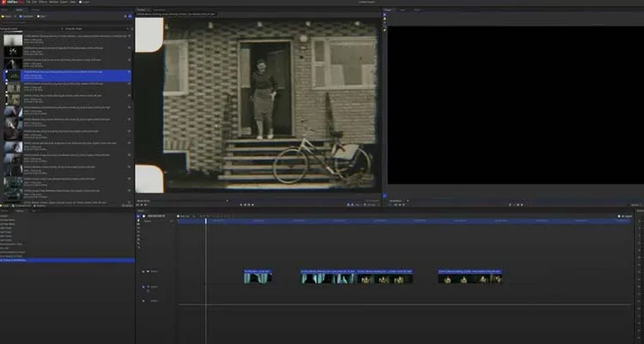The height and width of the screenshot is (344, 644).
Task: Switch to the Viewer tab above the black preview
Action: pos(388,9)
